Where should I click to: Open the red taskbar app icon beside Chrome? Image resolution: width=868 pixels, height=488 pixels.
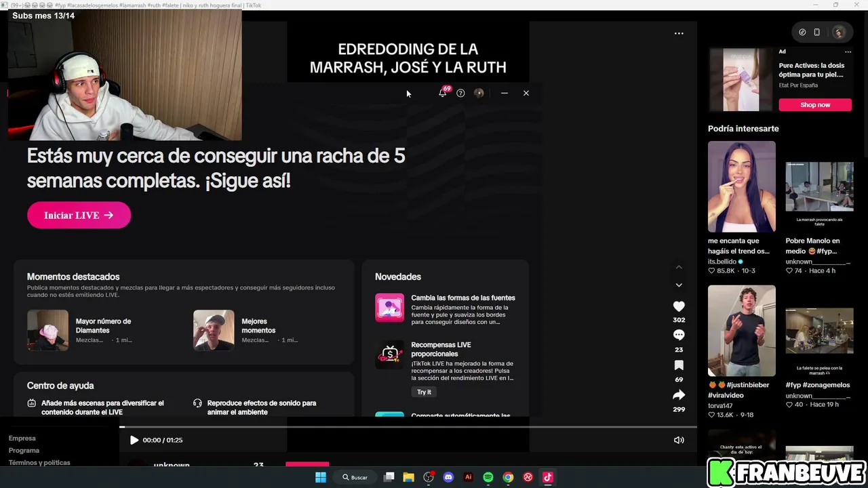click(528, 477)
